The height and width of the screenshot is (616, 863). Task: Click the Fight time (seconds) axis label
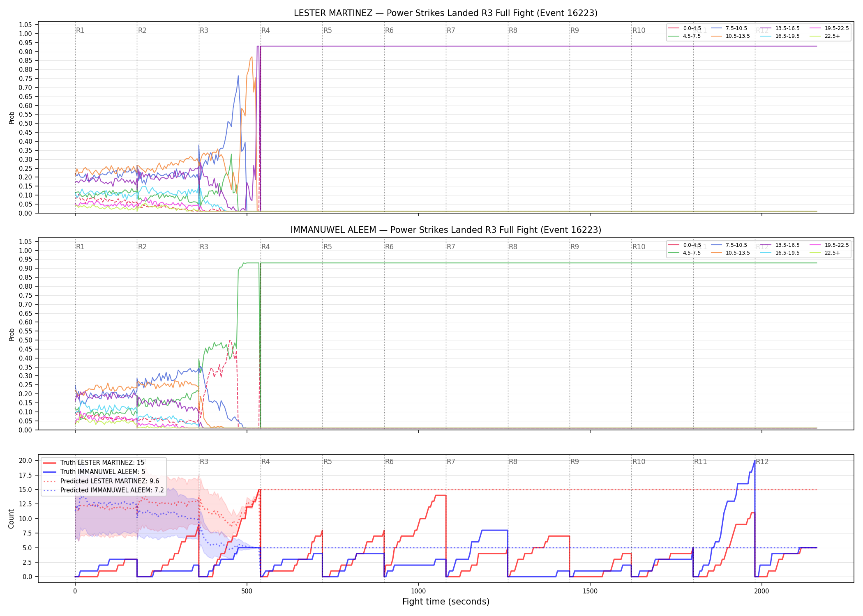pyautogui.click(x=446, y=602)
